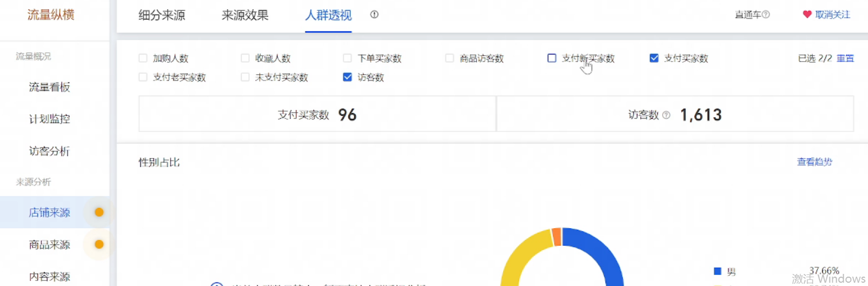This screenshot has width=868, height=286.
Task: Click the orange dot next to 店铺来源
Action: [99, 212]
